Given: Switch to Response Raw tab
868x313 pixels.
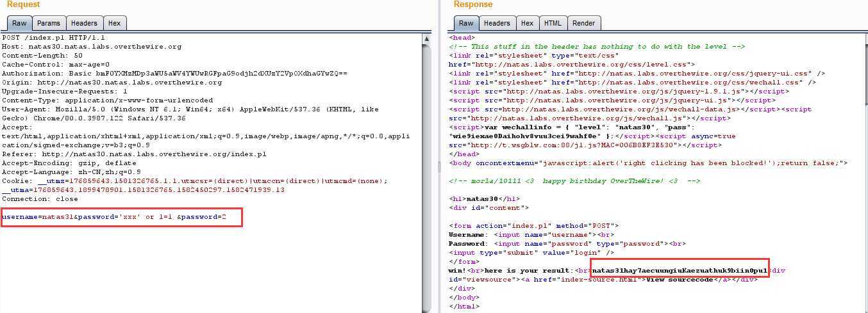Looking at the screenshot, I should coord(466,23).
